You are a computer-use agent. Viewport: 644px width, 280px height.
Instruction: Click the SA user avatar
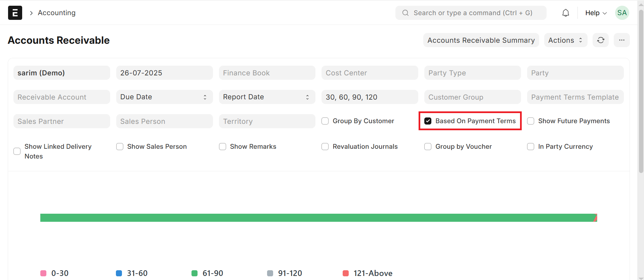click(622, 13)
